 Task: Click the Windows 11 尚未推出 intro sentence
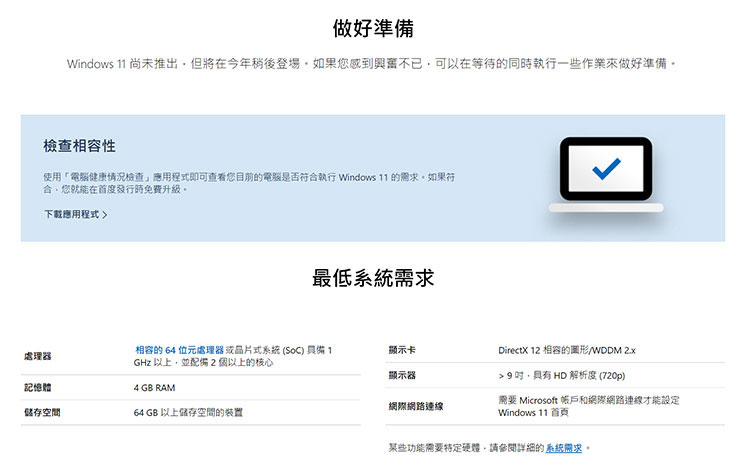point(371,63)
